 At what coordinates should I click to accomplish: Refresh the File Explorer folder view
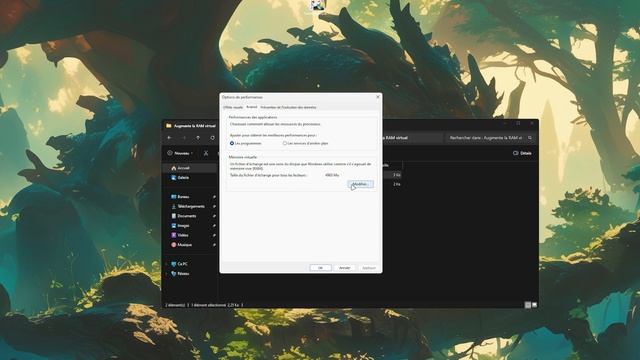click(212, 138)
